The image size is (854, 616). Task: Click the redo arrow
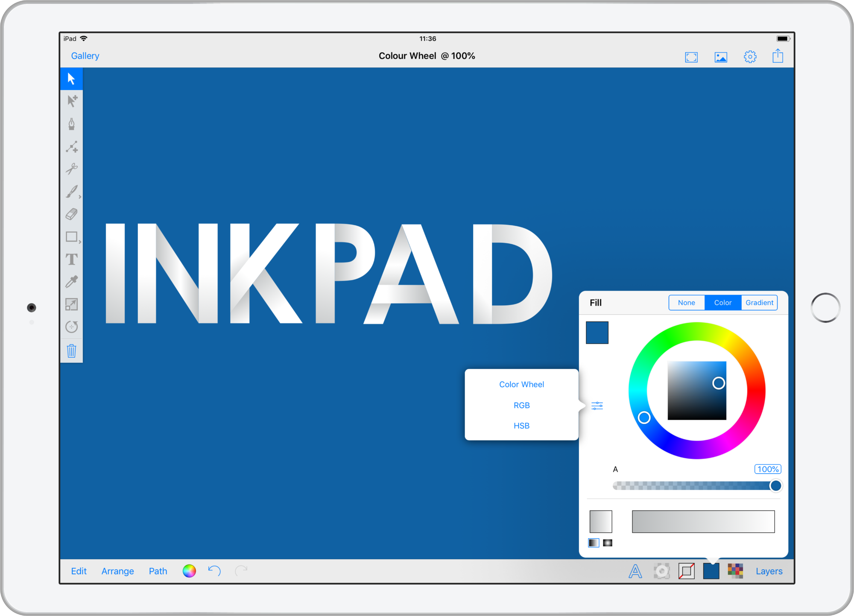pyautogui.click(x=241, y=571)
